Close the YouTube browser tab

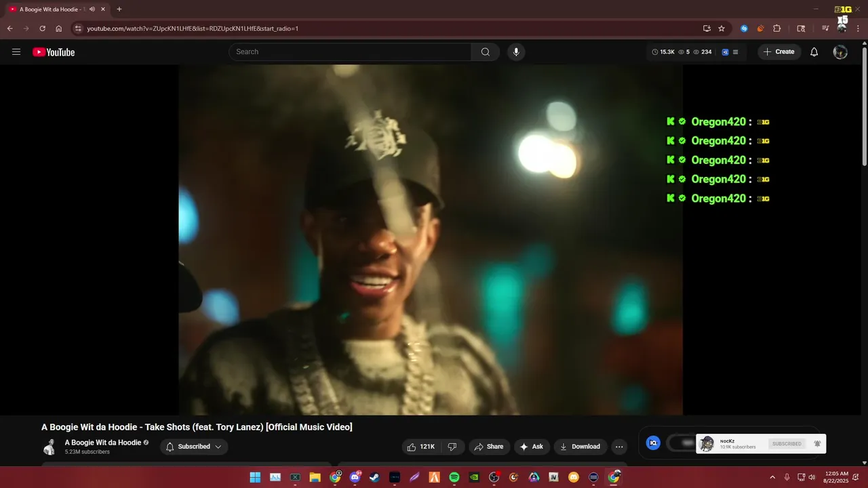(x=103, y=9)
